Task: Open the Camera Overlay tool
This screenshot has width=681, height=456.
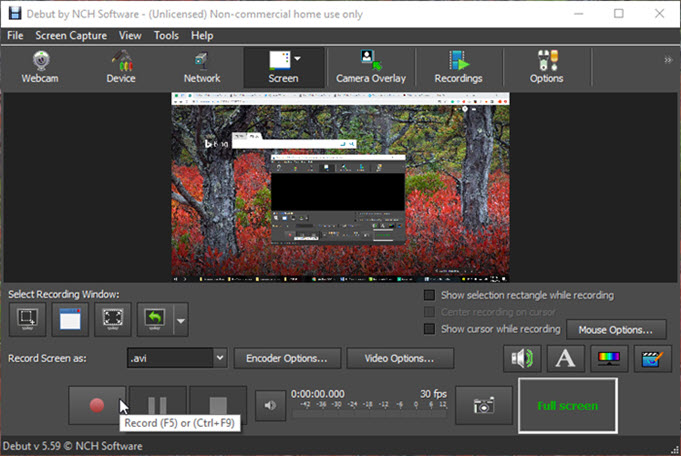Action: (x=370, y=66)
